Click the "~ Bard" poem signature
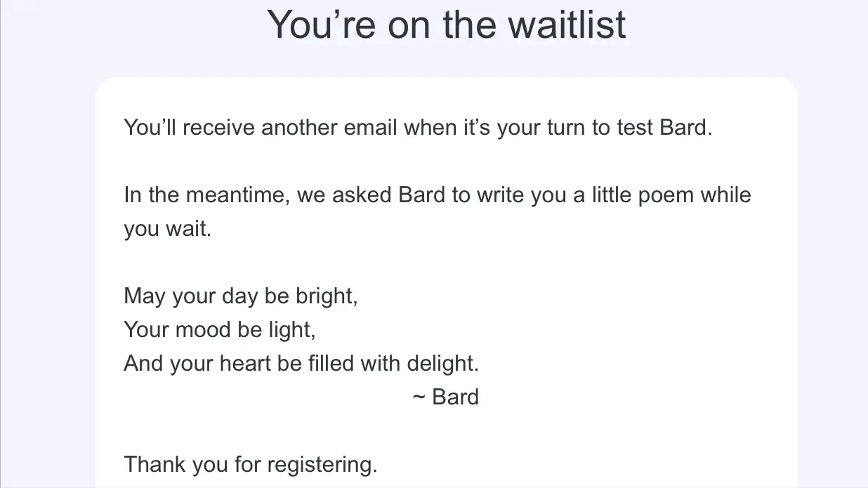This screenshot has height=488, width=868. [445, 397]
